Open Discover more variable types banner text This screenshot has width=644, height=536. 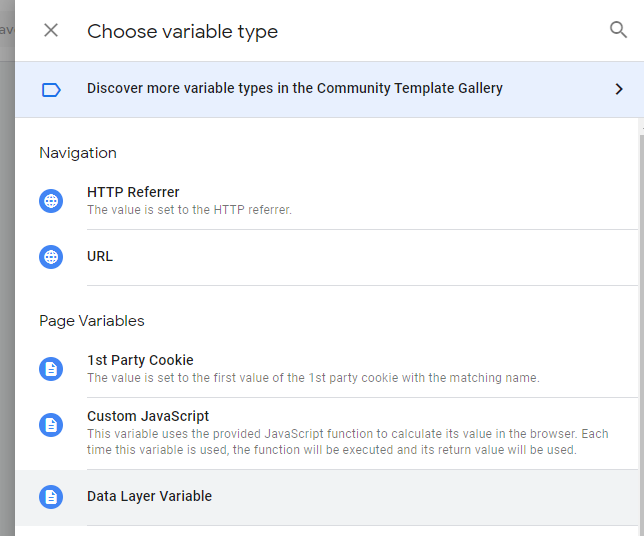[x=294, y=88]
